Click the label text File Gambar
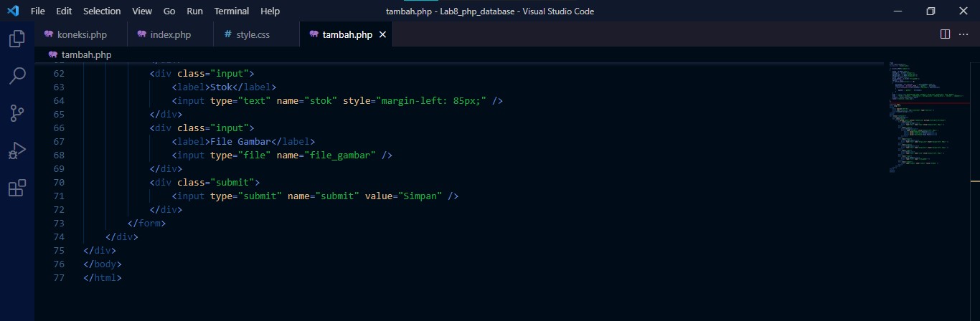980x321 pixels. [x=241, y=141]
